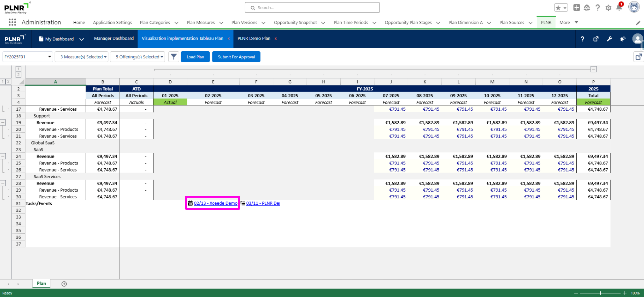Click the filter funnel icon
Image resolution: width=644 pixels, height=307 pixels.
[x=174, y=57]
